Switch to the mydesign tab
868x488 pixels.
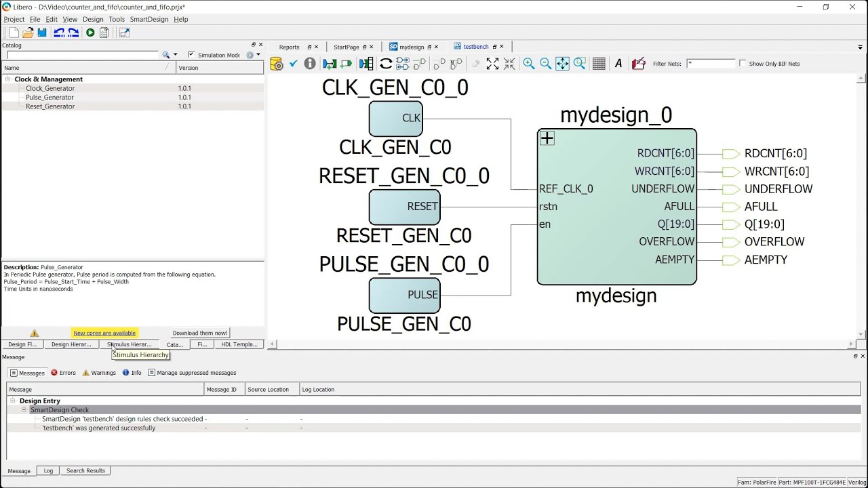point(412,47)
